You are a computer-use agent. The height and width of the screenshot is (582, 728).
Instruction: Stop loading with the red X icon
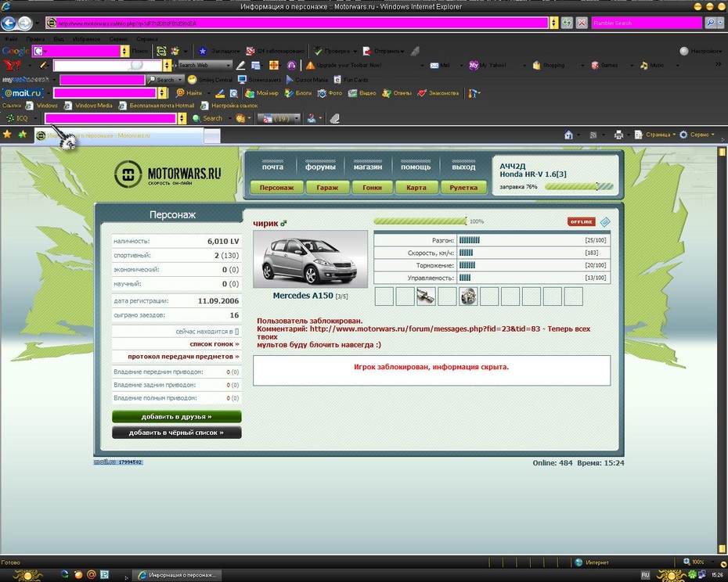[582, 23]
